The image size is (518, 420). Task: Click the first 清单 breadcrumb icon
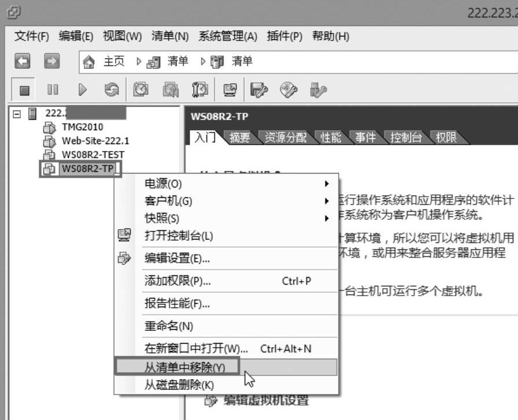coord(153,62)
